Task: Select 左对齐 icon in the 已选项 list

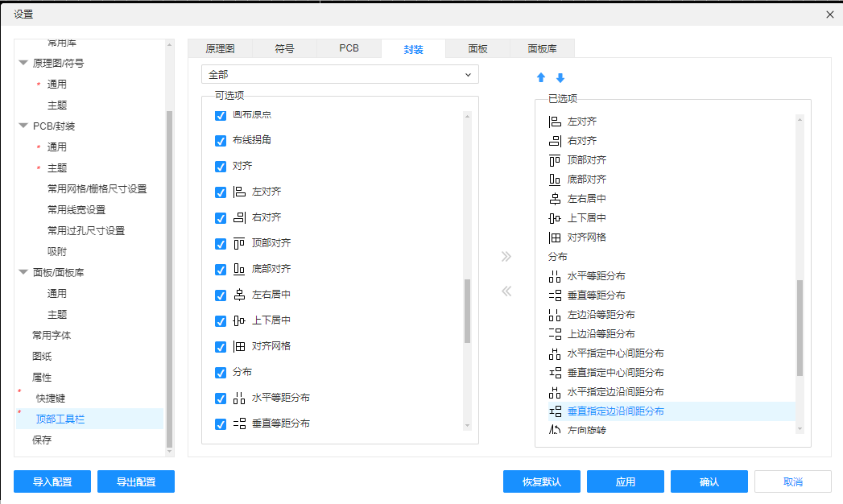Action: click(x=555, y=122)
